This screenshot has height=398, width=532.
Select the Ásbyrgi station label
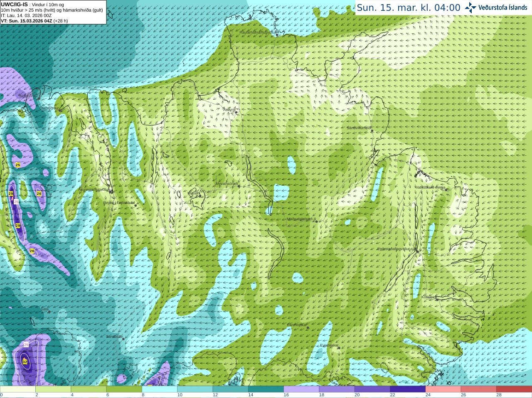point(229,110)
